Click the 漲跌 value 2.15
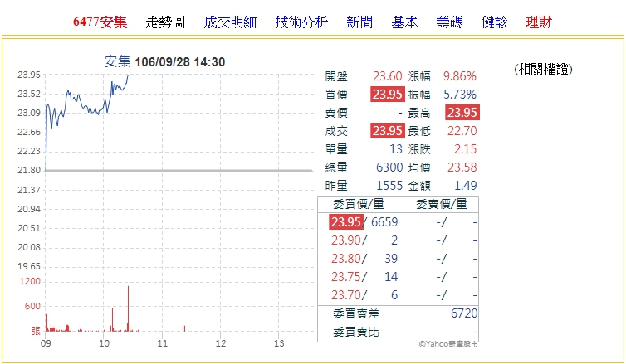Viewport: 626px width, 364px height. [465, 149]
